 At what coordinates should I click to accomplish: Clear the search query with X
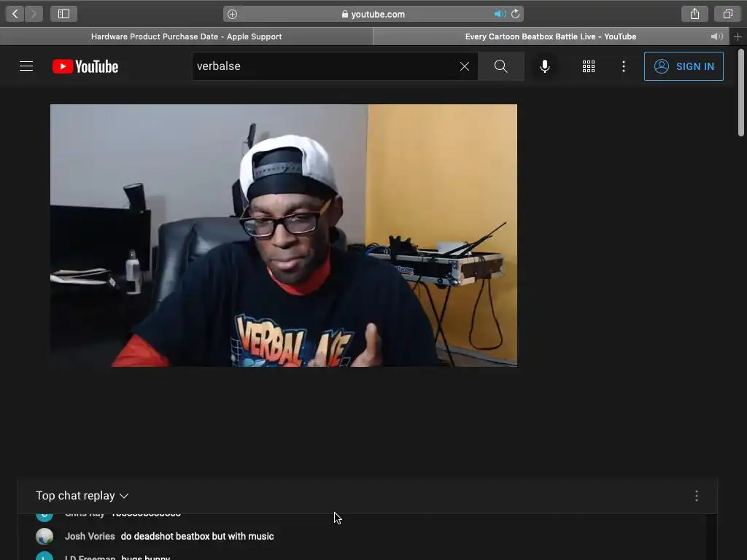pos(465,66)
